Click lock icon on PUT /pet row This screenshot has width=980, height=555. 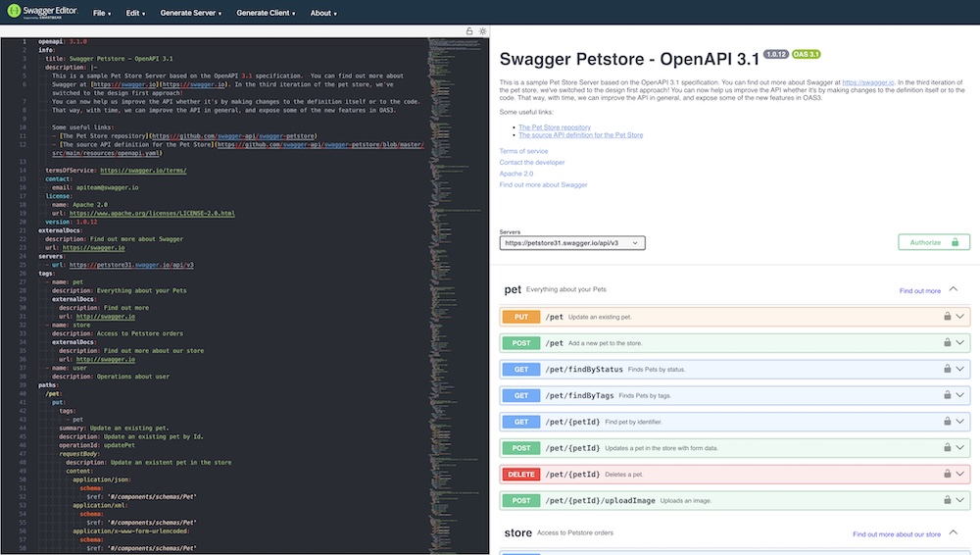[x=948, y=317]
